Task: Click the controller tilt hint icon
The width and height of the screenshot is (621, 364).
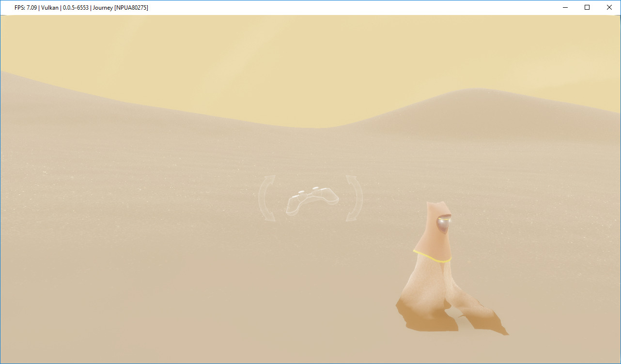Action: pos(312,201)
